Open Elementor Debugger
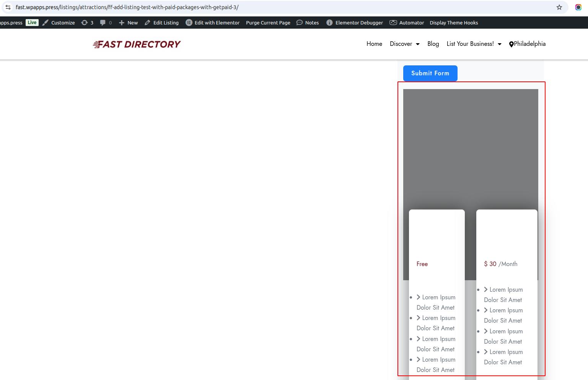The height and width of the screenshot is (380, 588). pyautogui.click(x=354, y=23)
